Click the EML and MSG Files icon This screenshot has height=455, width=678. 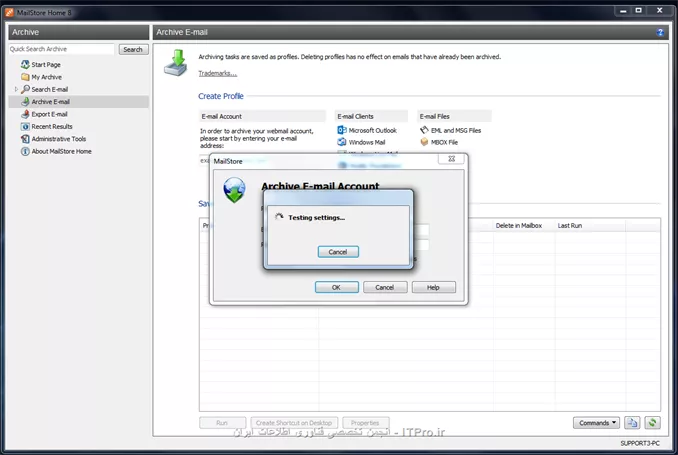(x=424, y=130)
